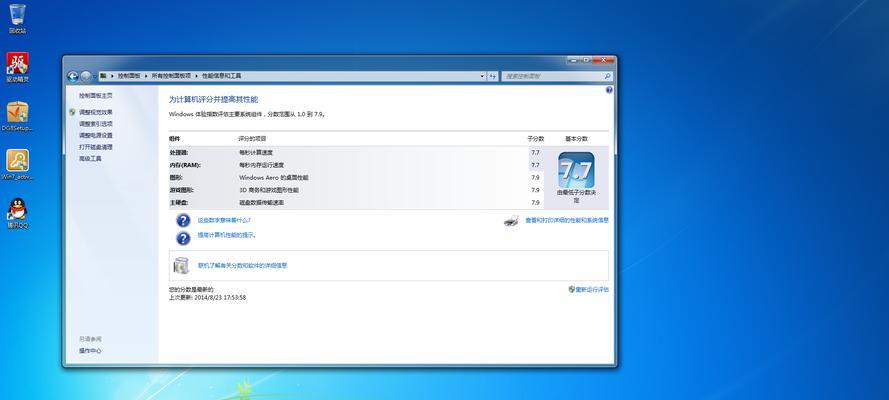Click 重新运行评估 re-run assessment link
Screen dimensions: 889x400
(x=592, y=290)
